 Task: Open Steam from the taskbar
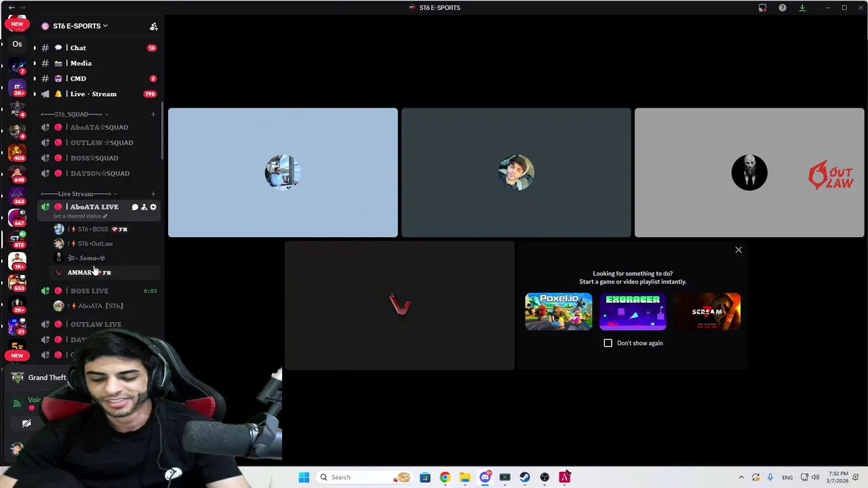click(524, 477)
